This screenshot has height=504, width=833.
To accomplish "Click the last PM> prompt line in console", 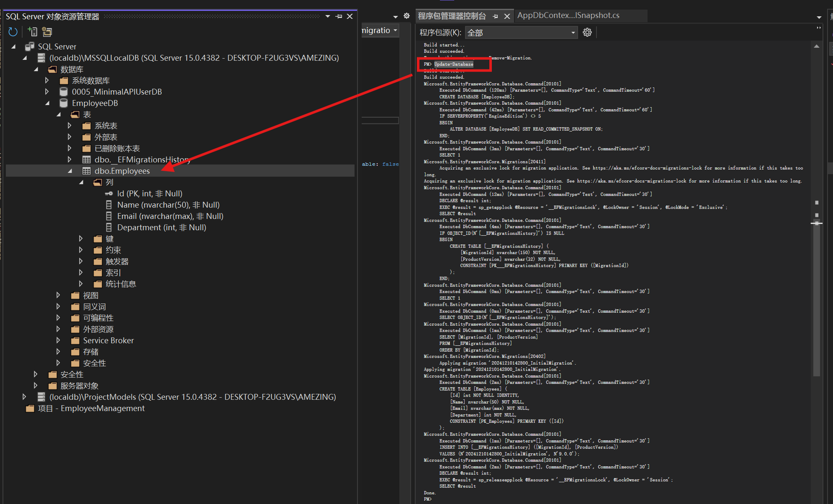I will click(x=427, y=499).
